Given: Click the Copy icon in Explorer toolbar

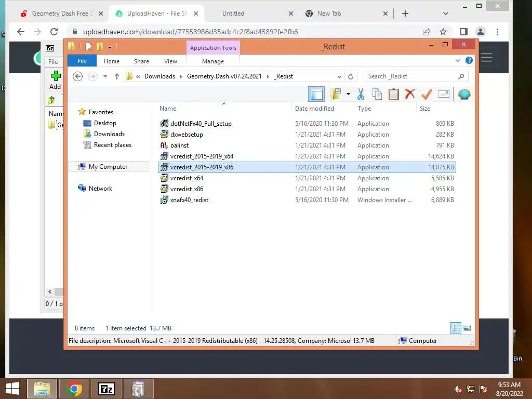Looking at the screenshot, I should pyautogui.click(x=377, y=94).
